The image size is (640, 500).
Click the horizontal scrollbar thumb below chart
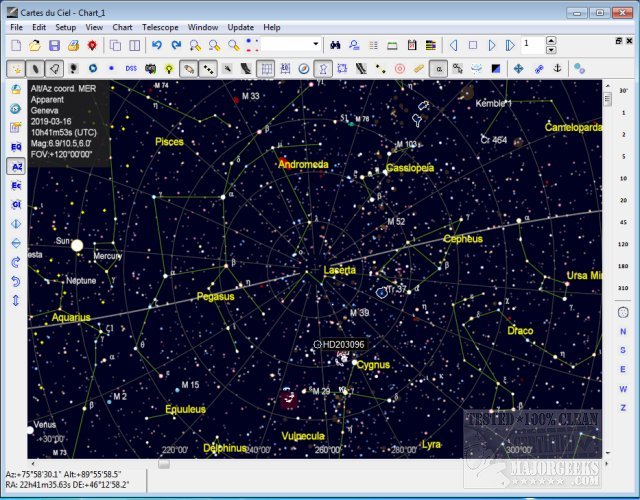point(164,464)
